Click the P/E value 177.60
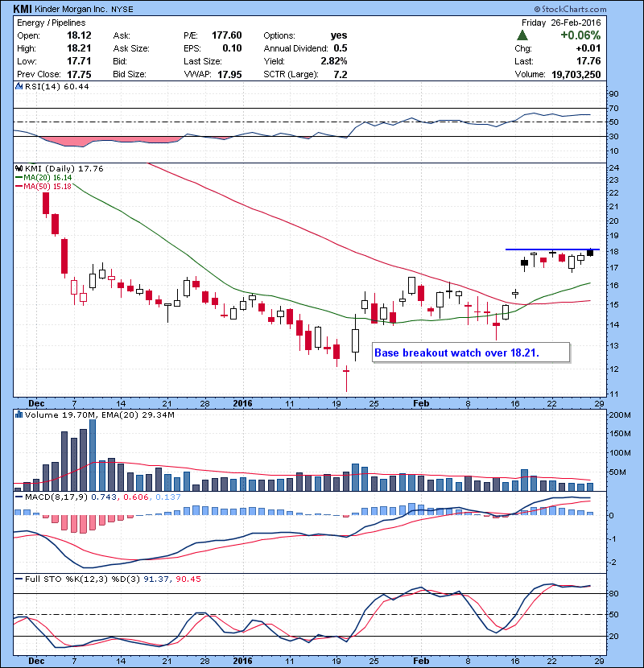Screen dimensions: 644x668 coord(227,35)
